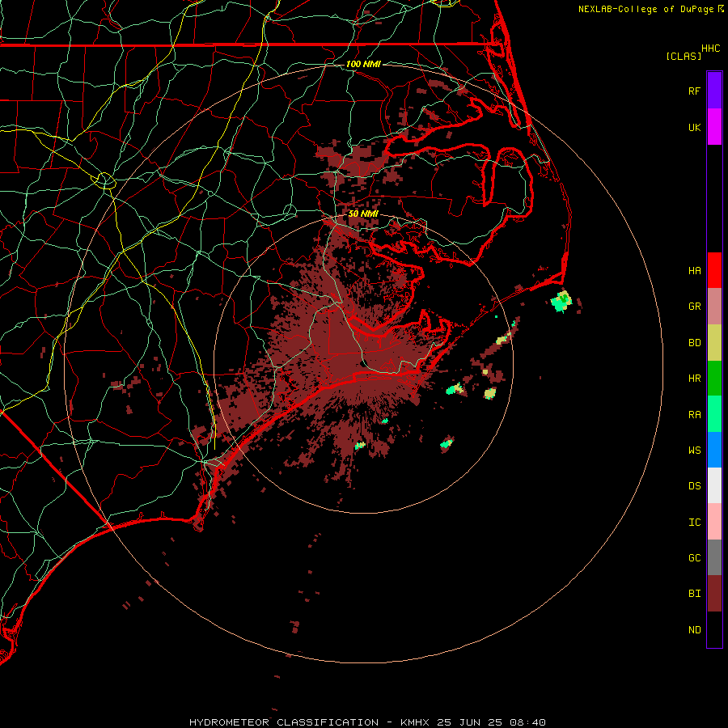Click the ND legend label

(x=694, y=630)
